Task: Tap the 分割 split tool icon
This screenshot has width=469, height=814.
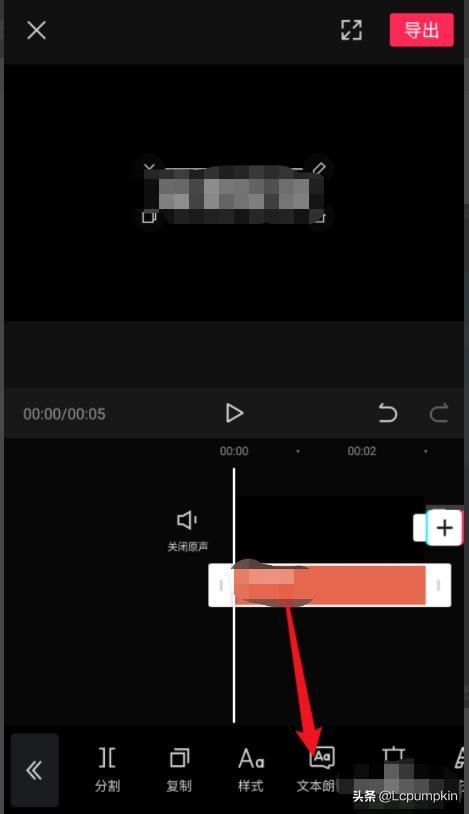Action: (108, 769)
